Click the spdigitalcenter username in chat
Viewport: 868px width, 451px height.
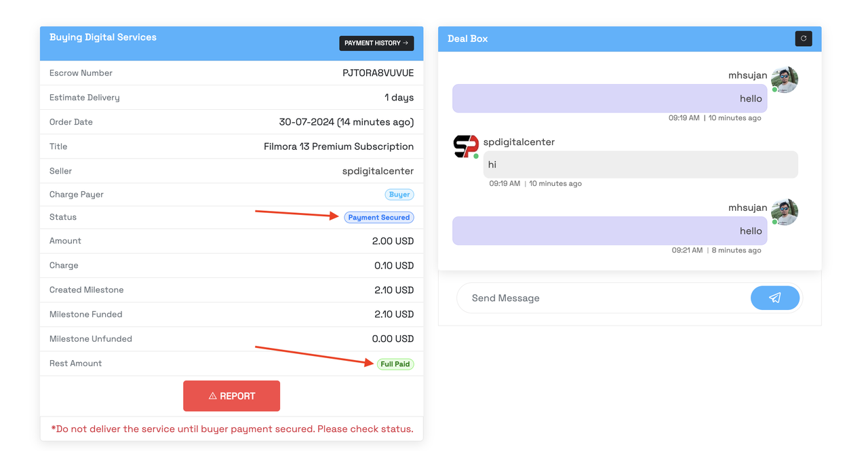(x=519, y=142)
